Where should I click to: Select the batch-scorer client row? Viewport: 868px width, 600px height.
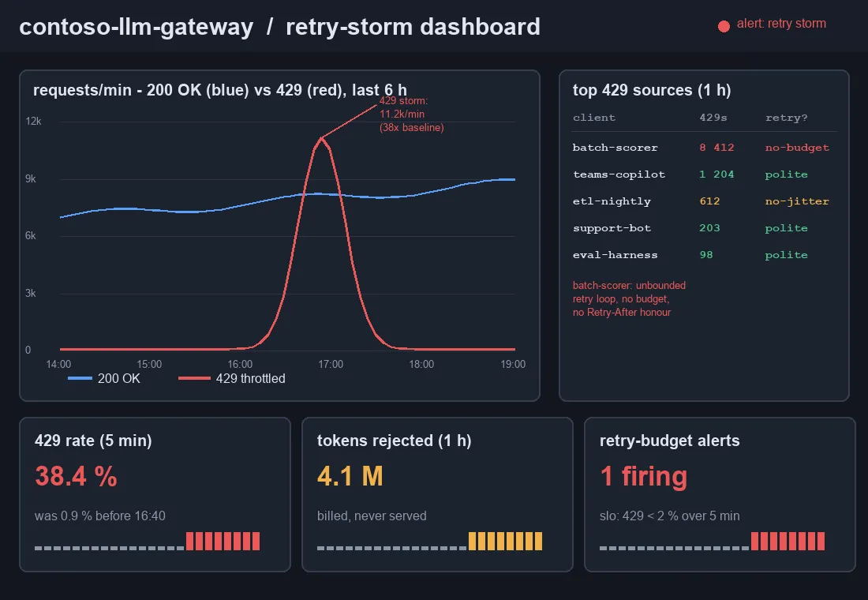[x=704, y=148]
